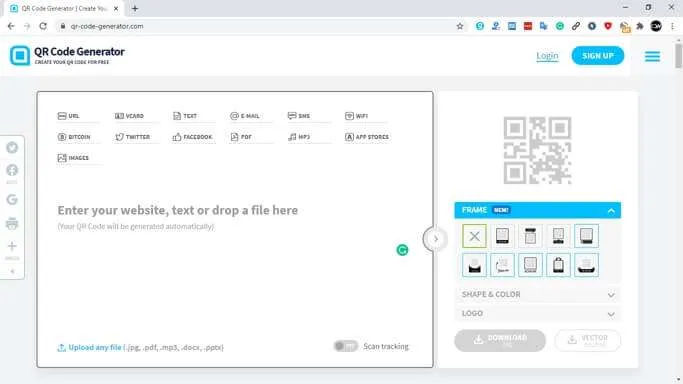The width and height of the screenshot is (683, 384).
Task: Bookmark this page with star
Action: (x=460, y=26)
